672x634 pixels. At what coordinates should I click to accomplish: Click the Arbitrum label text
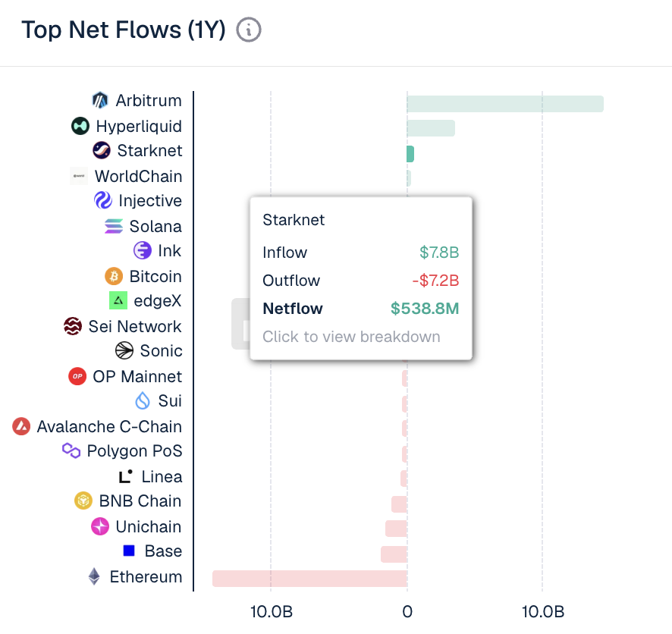(149, 101)
